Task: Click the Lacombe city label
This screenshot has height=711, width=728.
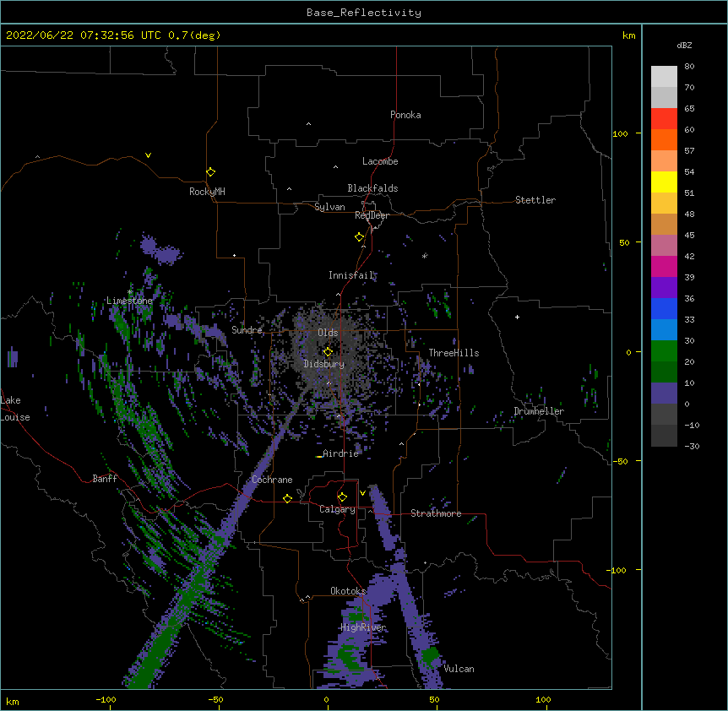Action: click(x=380, y=161)
